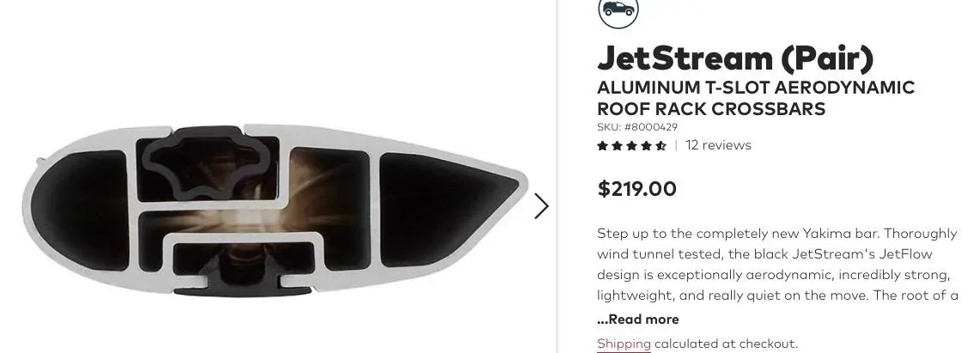
Task: Open the 12 reviews link
Action: tap(718, 145)
